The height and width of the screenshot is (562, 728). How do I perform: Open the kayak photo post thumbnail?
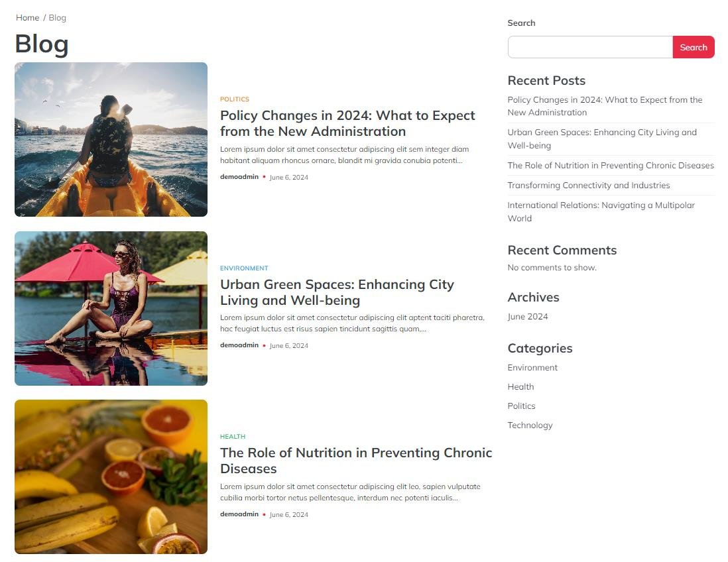111,139
